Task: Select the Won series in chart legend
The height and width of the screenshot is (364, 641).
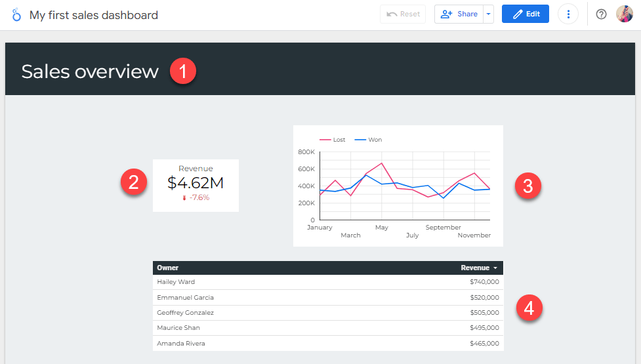Action: 368,140
